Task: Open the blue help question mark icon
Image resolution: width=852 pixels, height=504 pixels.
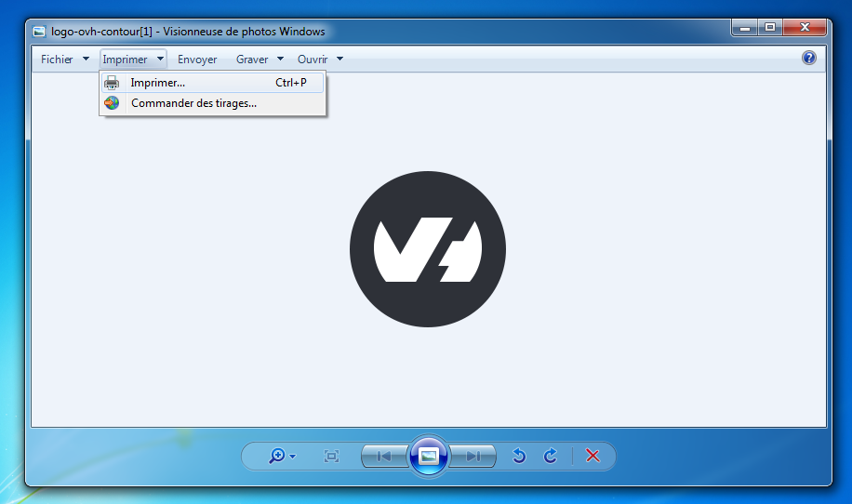Action: pyautogui.click(x=808, y=59)
